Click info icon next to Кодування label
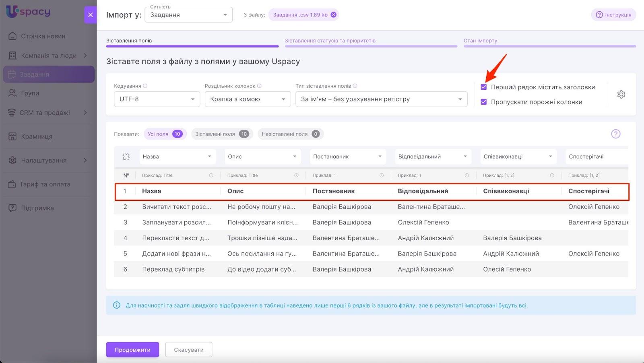The width and height of the screenshot is (644, 363). point(145,86)
